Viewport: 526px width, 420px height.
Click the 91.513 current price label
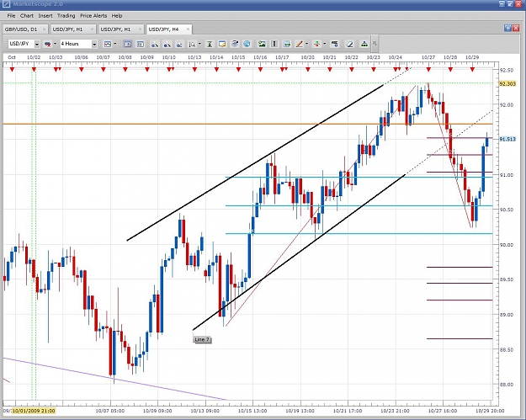click(x=507, y=139)
